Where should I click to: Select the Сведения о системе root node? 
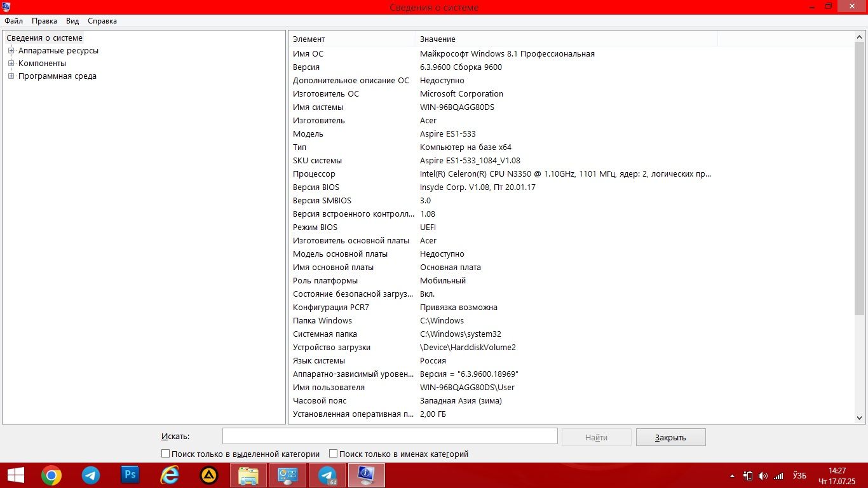click(44, 38)
